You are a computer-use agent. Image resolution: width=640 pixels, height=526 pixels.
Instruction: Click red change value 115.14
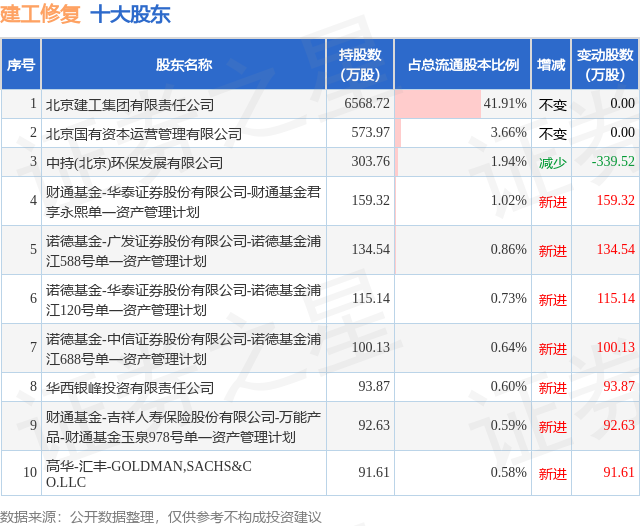pos(616,298)
